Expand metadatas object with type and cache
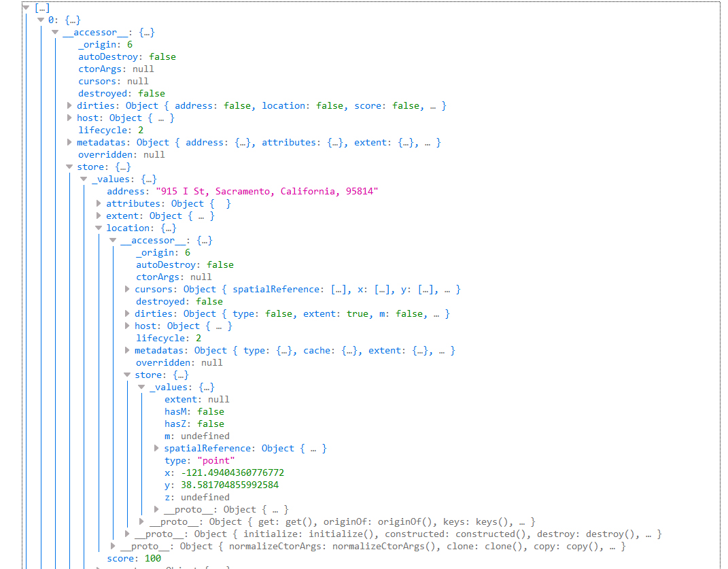The image size is (728, 569). pyautogui.click(x=127, y=350)
